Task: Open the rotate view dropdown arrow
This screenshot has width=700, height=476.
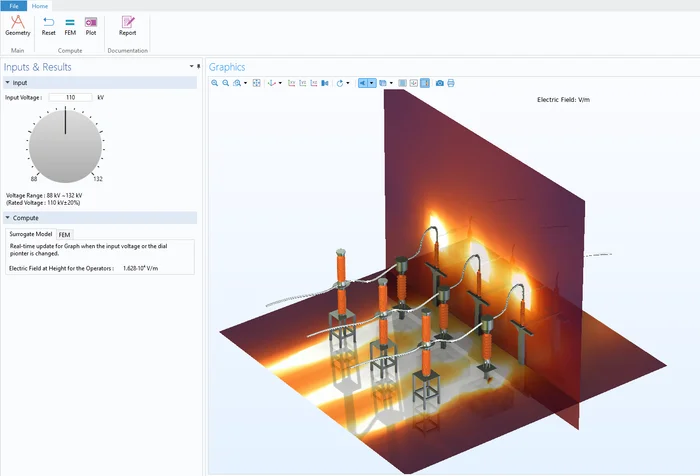Action: pos(348,83)
